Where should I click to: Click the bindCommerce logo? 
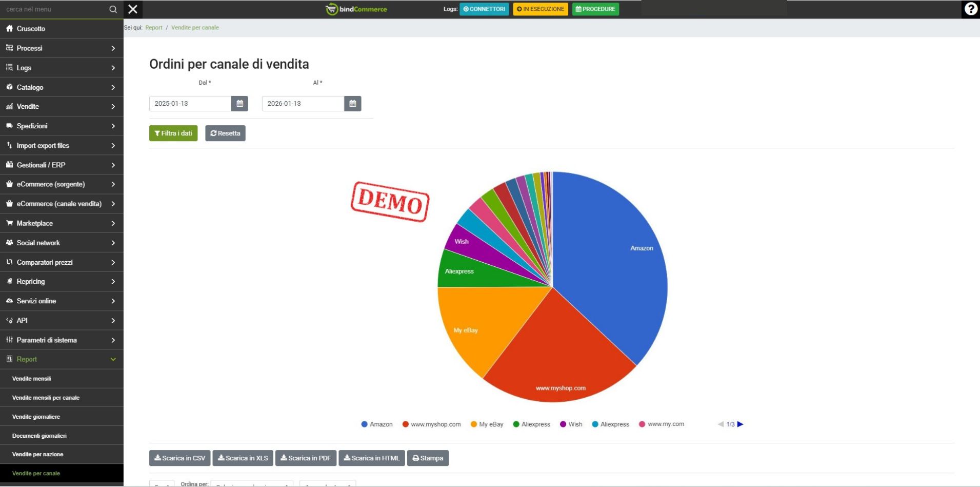[x=356, y=9]
